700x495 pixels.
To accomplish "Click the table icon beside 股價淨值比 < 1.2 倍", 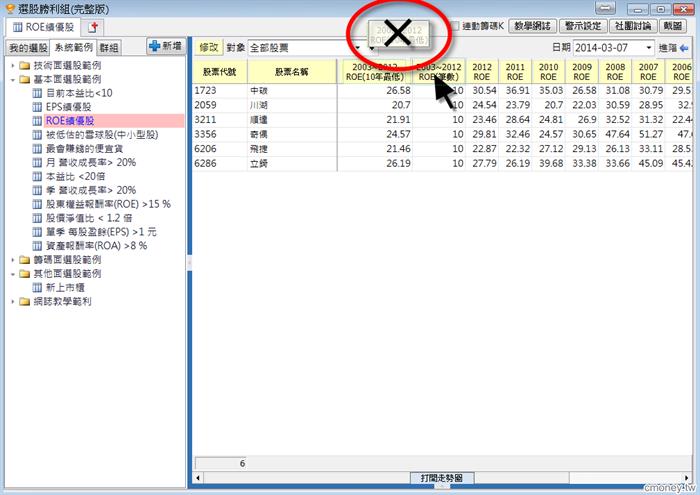I will click(38, 218).
